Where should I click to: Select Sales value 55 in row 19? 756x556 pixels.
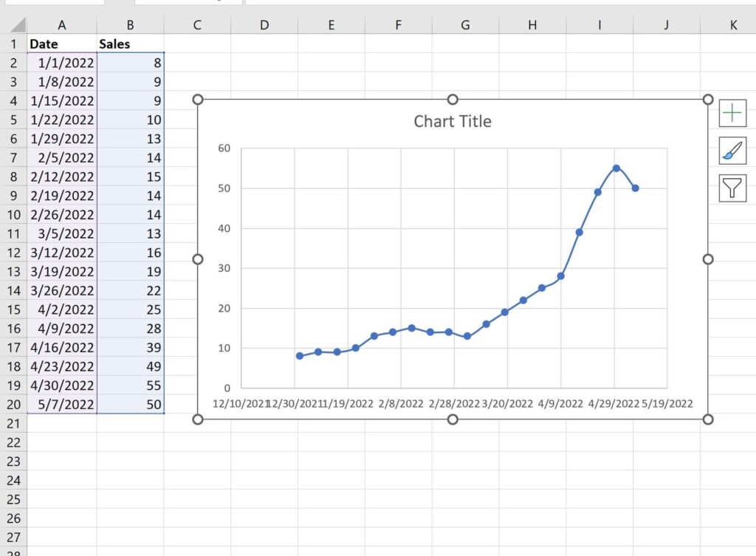130,385
